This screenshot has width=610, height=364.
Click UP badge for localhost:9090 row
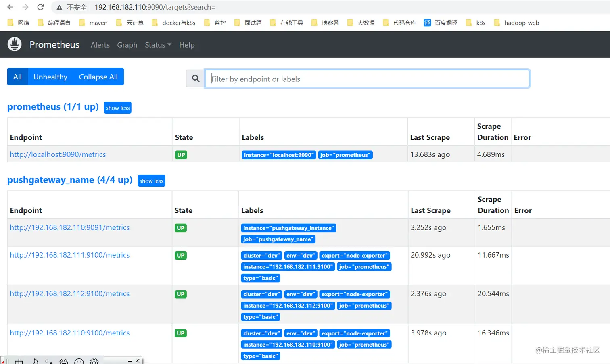coord(181,155)
